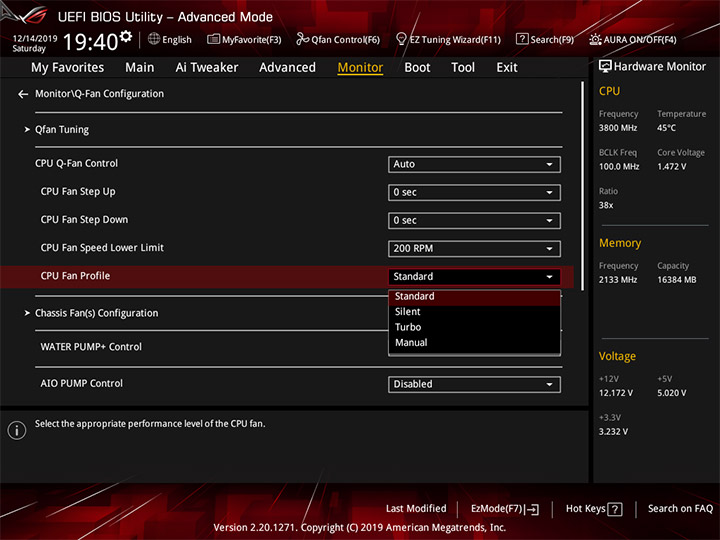The height and width of the screenshot is (540, 720).
Task: Click the info icon near help text
Action: [x=17, y=430]
